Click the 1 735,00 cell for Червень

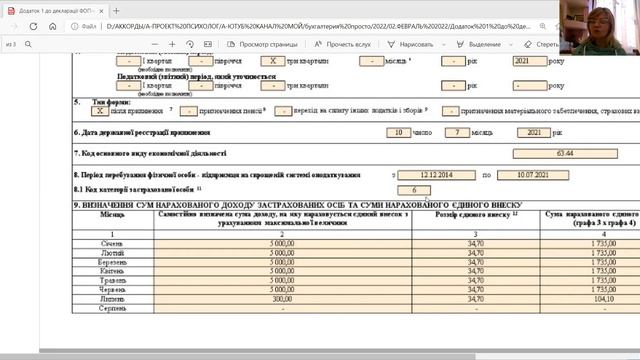pyautogui.click(x=590, y=290)
